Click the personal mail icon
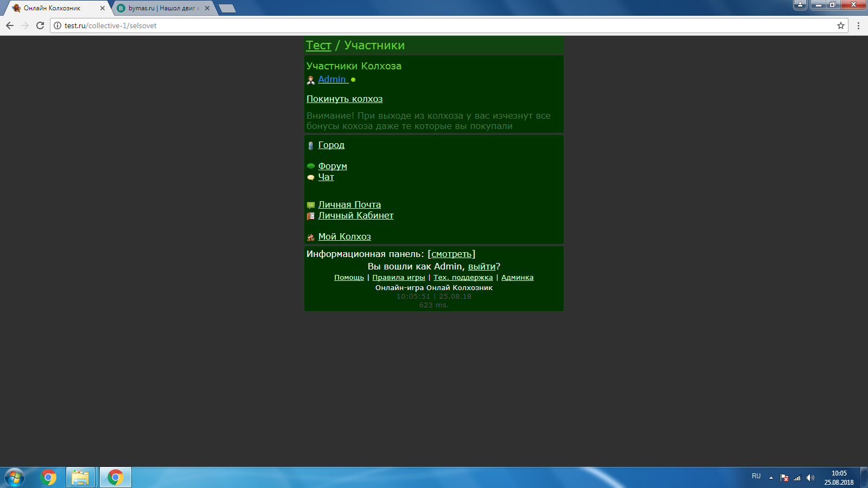The height and width of the screenshot is (488, 868). [x=311, y=206]
